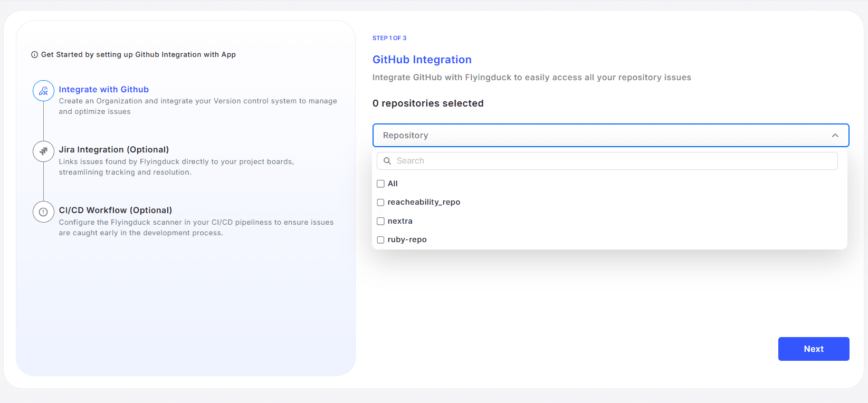Select Jira Integration (Optional) step title

(114, 150)
